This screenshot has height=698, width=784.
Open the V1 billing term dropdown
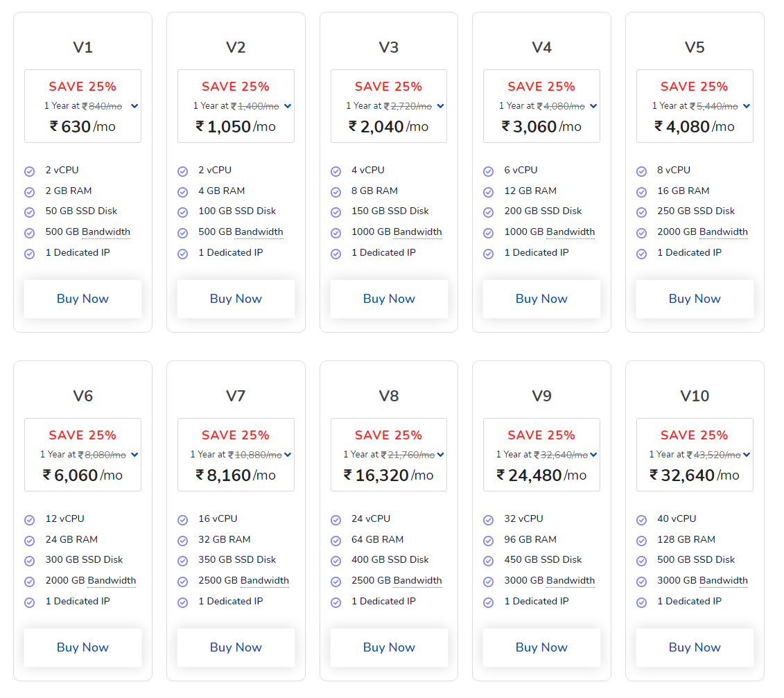[x=134, y=106]
